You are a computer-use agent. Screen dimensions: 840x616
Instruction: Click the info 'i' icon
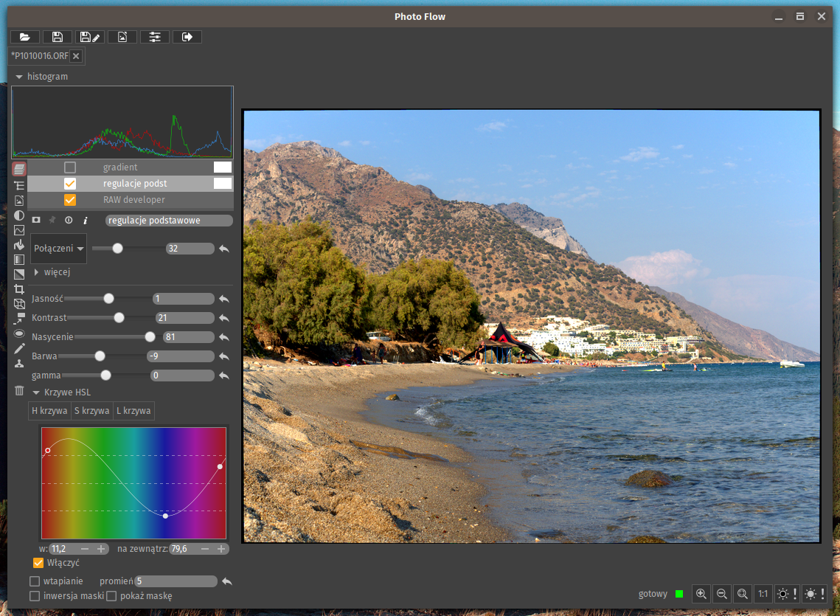[x=85, y=221]
